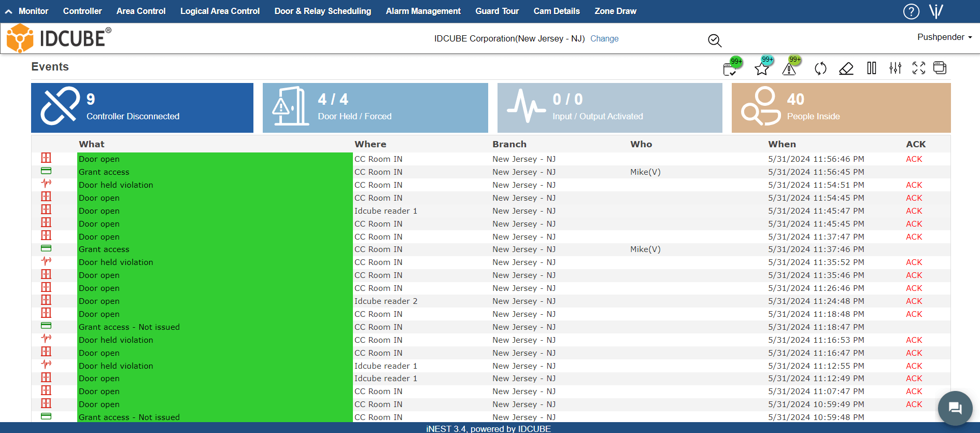The image size is (980, 433).
Task: Pause the live events feed
Action: (871, 68)
